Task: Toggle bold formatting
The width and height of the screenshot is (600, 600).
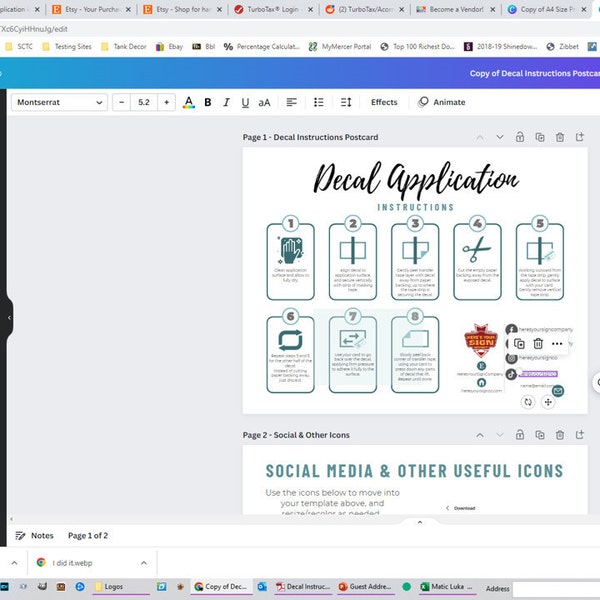Action: point(208,102)
